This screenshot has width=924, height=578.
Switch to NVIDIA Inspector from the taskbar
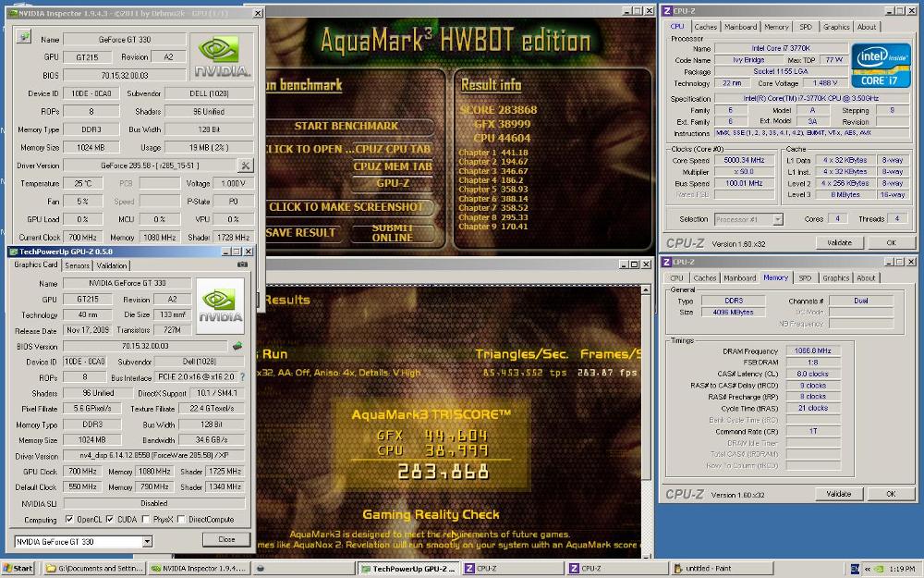[199, 569]
